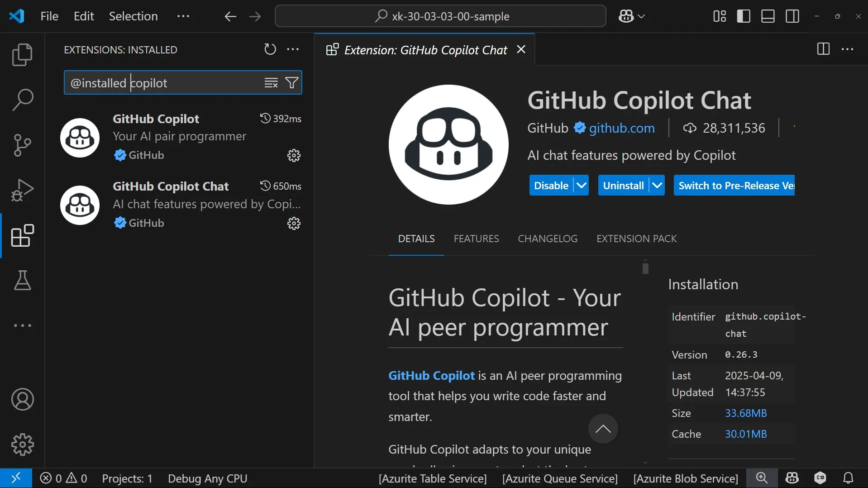Click the command center search bar
The height and width of the screenshot is (488, 868).
tap(440, 16)
